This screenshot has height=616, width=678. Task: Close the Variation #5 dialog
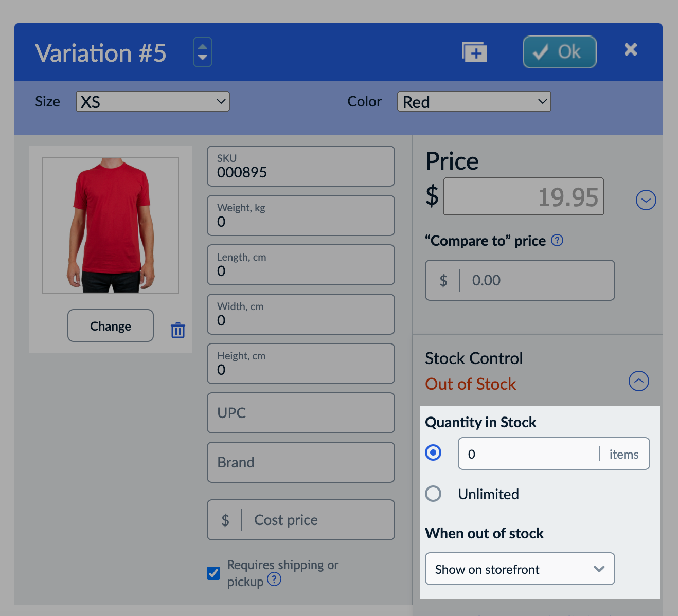(631, 49)
